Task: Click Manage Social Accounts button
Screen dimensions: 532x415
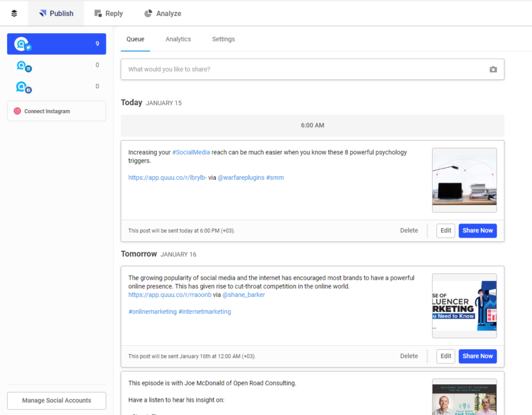Action: pos(57,401)
